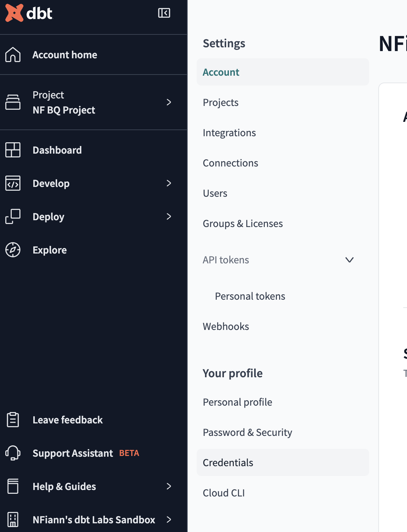Screen dimensions: 407x532
Task: Select the Account home icon
Action: pyautogui.click(x=13, y=54)
